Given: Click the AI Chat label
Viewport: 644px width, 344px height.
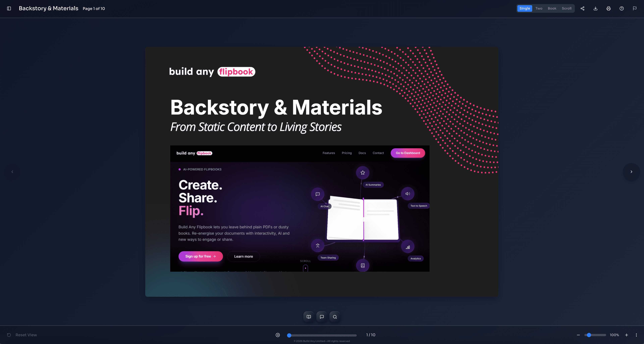Looking at the screenshot, I should click(325, 206).
